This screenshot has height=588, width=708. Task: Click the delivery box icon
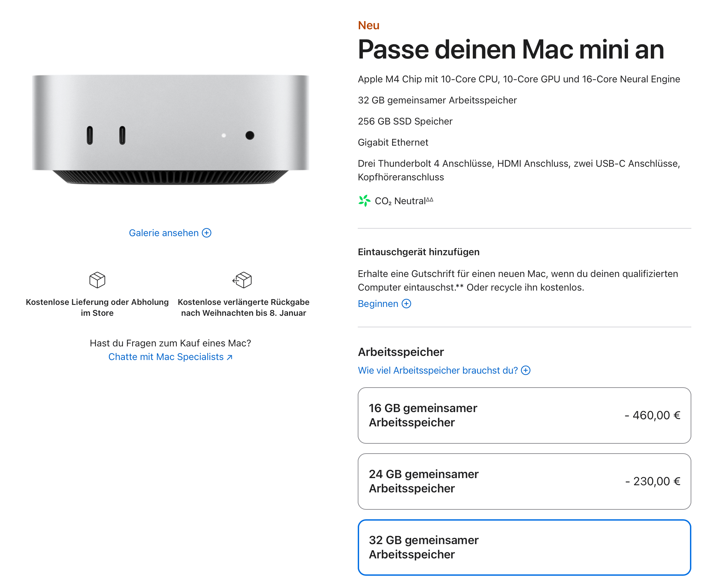(97, 280)
